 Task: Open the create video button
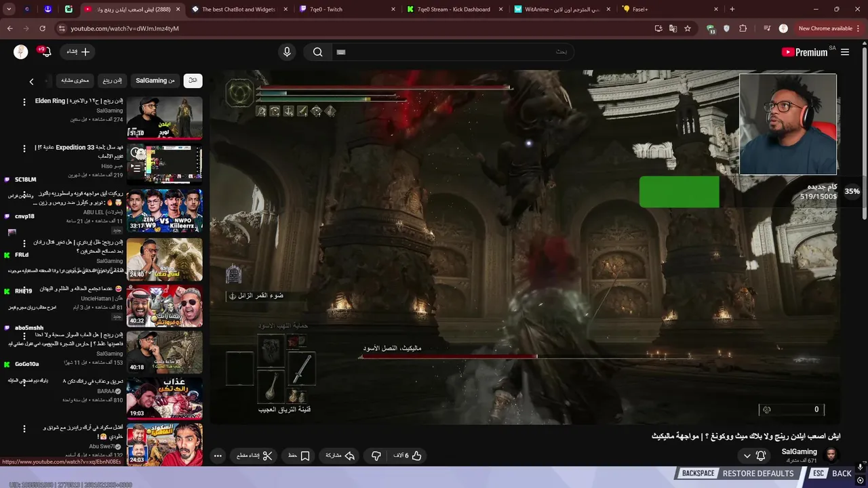click(x=78, y=52)
